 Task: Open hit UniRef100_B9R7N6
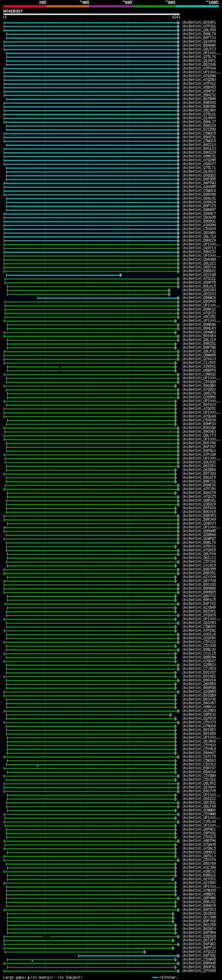pos(199,347)
